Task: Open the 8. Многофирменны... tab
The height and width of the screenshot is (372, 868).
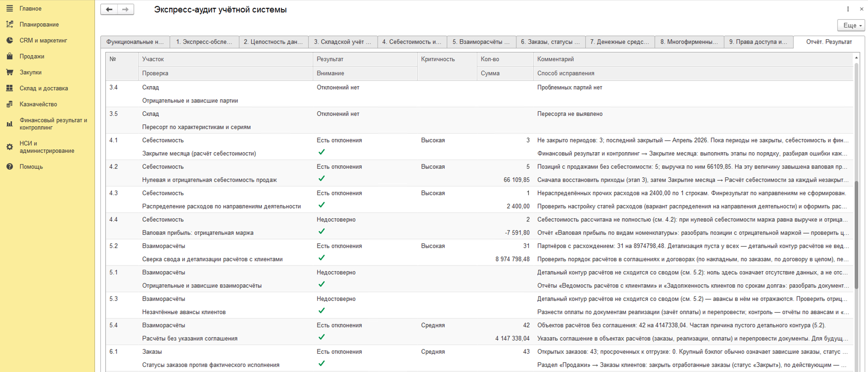Action: tap(689, 42)
